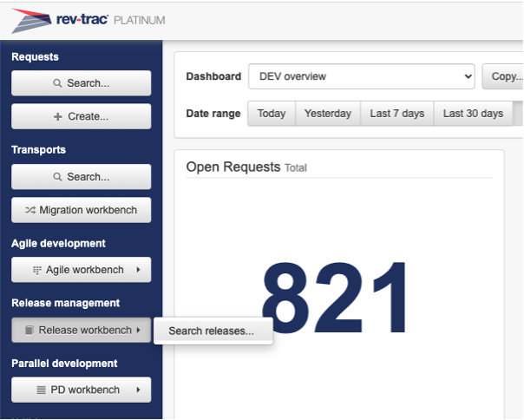This screenshot has width=524, height=420.
Task: Expand the Release workbench submenu arrow
Action: tap(139, 331)
